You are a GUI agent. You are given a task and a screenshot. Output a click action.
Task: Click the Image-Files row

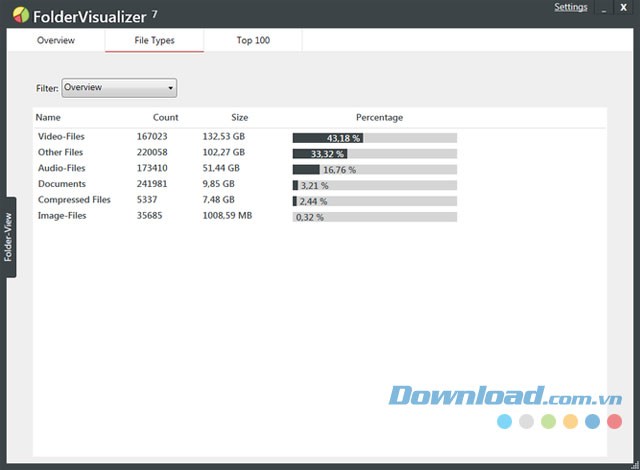coord(62,216)
